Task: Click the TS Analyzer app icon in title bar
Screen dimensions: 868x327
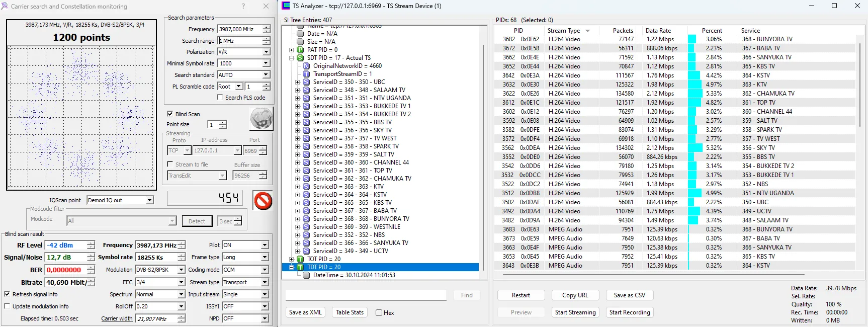Action: [286, 6]
